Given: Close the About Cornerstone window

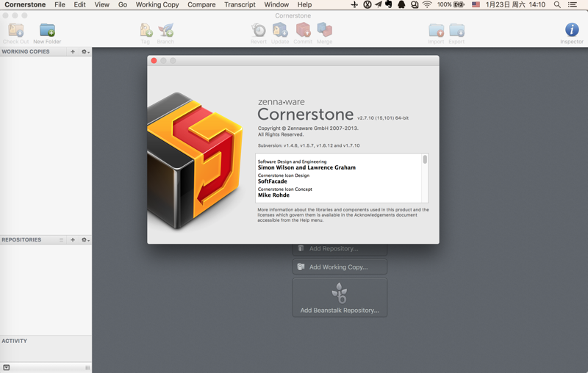Looking at the screenshot, I should tap(154, 61).
